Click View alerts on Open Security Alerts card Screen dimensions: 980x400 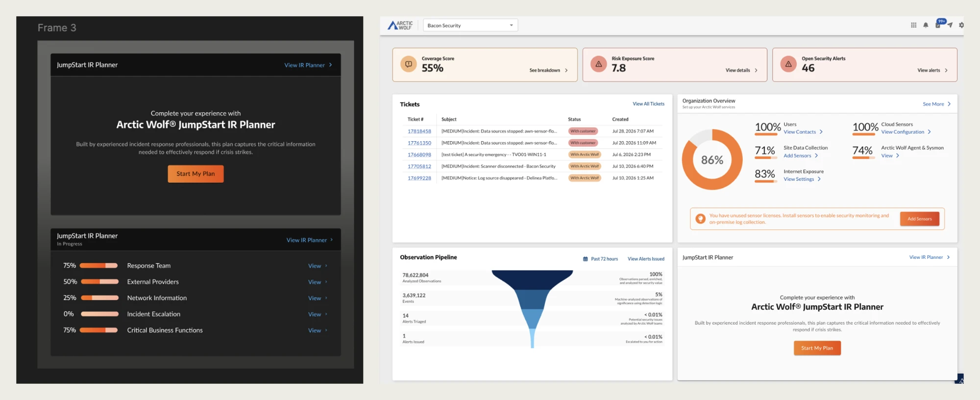tap(929, 71)
